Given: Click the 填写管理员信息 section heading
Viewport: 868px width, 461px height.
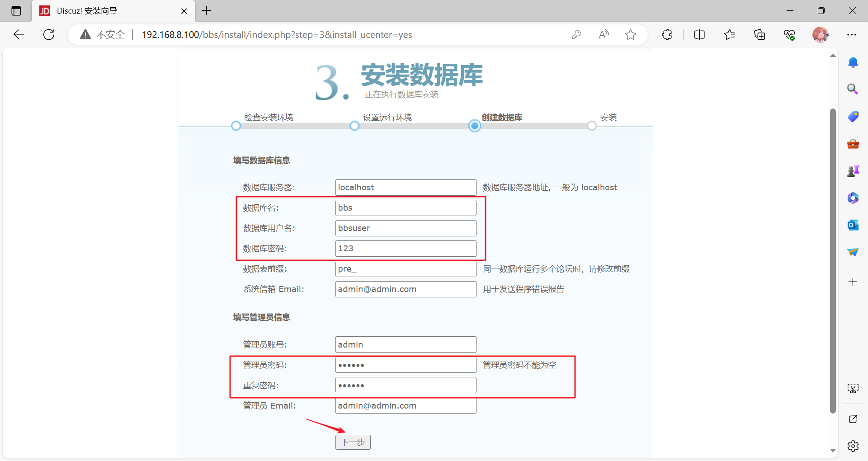Looking at the screenshot, I should (261, 317).
